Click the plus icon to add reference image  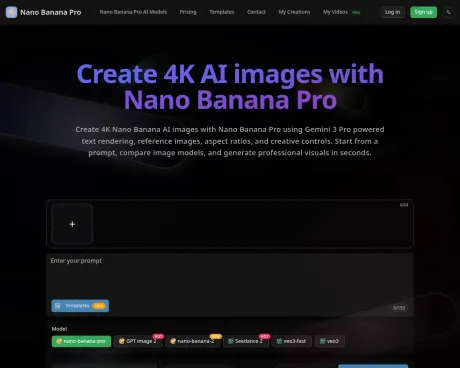72,224
